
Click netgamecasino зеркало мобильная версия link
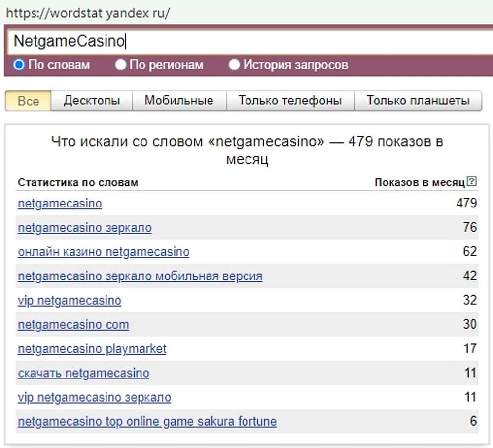[140, 276]
